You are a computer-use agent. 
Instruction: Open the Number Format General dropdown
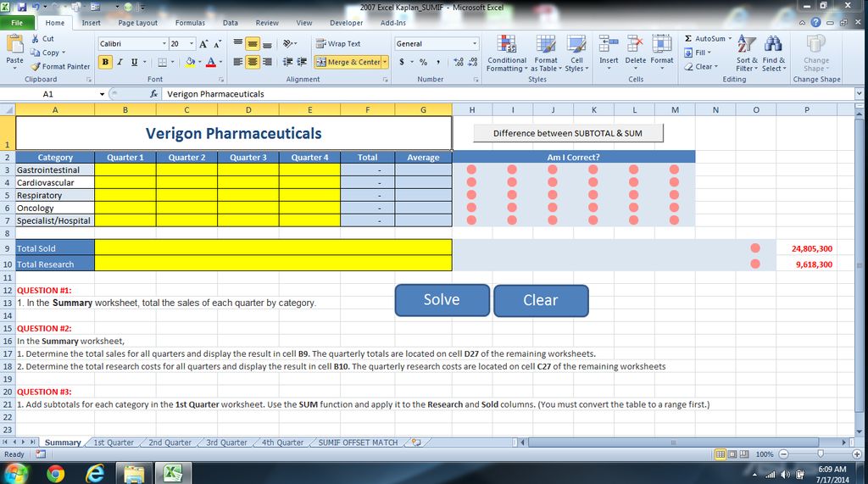(475, 44)
